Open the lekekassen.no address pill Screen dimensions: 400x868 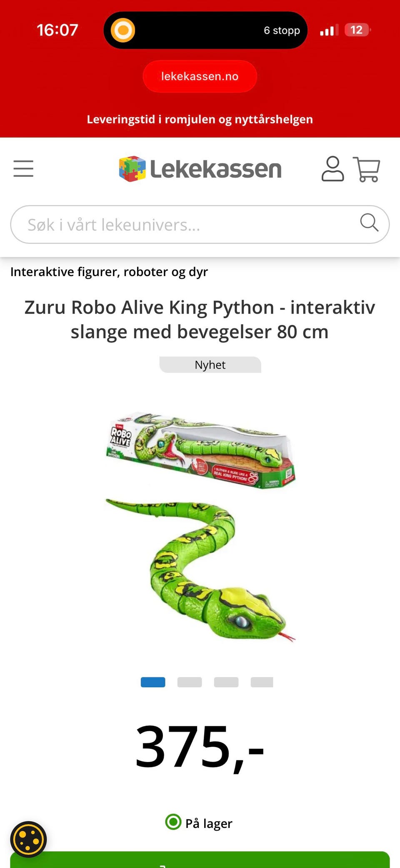[x=200, y=76]
